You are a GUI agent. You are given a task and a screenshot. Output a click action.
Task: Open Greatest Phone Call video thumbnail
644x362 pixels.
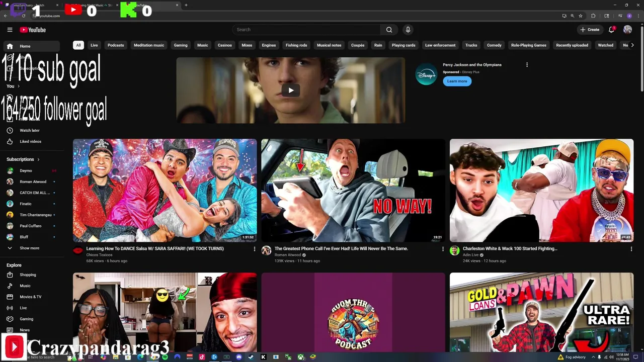click(x=353, y=191)
